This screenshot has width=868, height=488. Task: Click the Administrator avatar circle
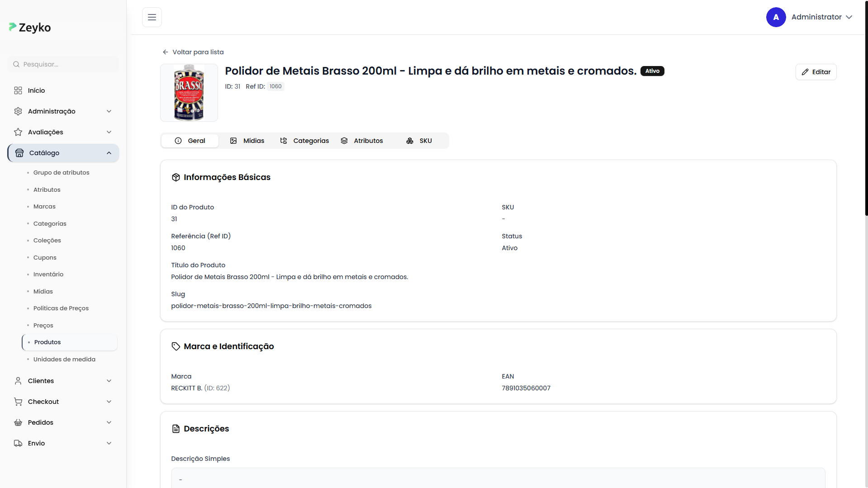776,17
